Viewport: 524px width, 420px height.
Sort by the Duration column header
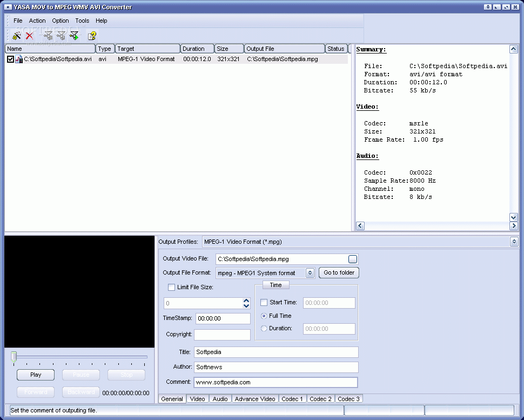197,49
